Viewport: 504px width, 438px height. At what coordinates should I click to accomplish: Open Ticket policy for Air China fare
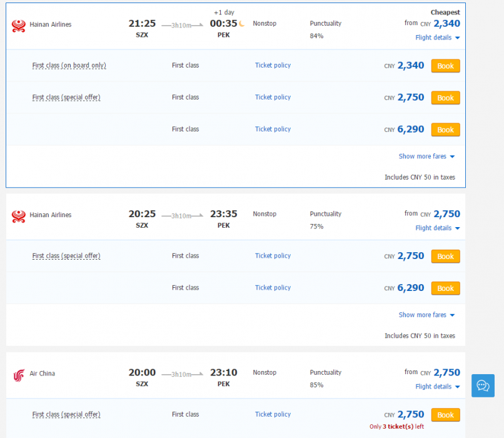[273, 414]
